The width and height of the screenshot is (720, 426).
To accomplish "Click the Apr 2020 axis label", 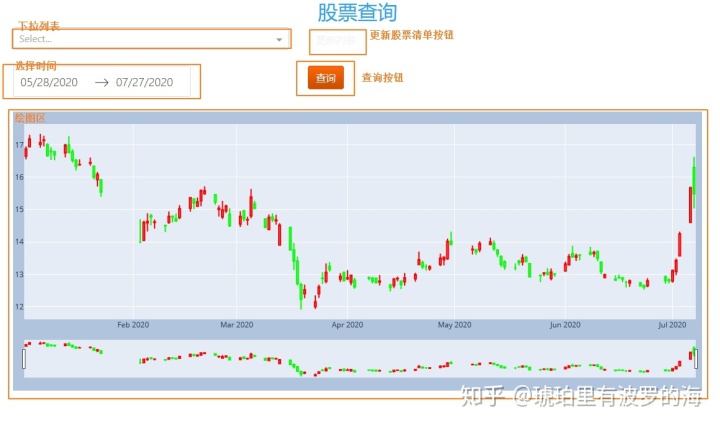I will click(x=347, y=325).
